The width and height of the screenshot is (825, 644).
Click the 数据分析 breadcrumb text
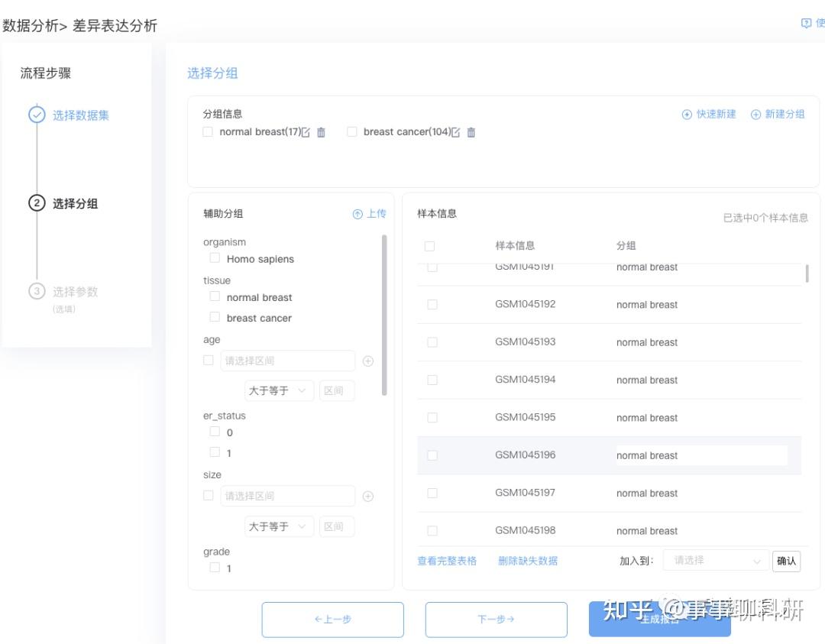[30, 25]
